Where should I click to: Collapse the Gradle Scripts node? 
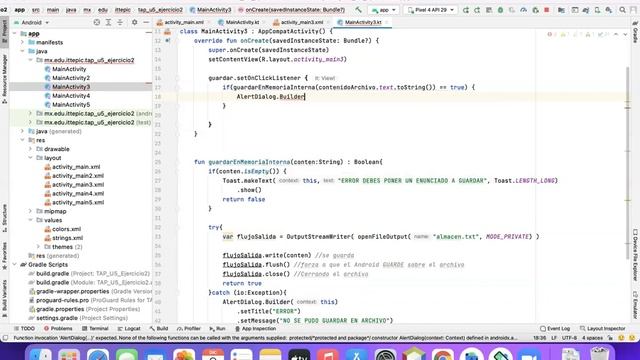pyautogui.click(x=15, y=264)
